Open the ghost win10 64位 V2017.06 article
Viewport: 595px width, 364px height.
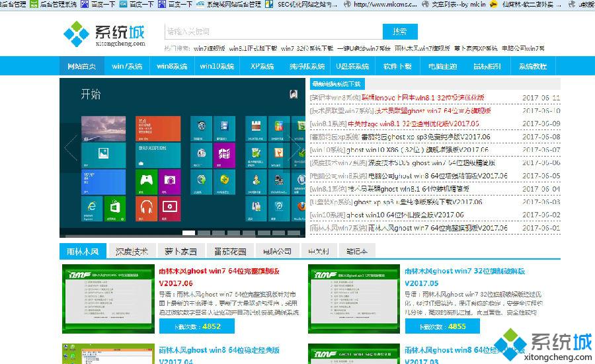405,215
